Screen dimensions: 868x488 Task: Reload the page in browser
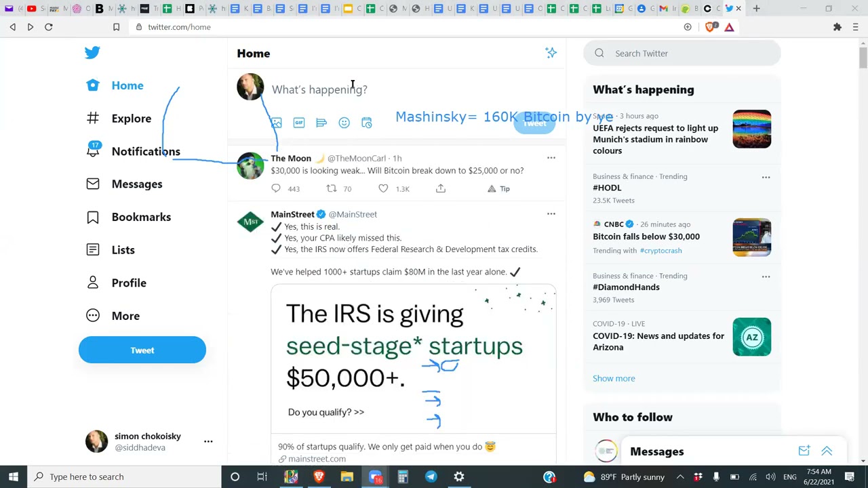pyautogui.click(x=48, y=27)
